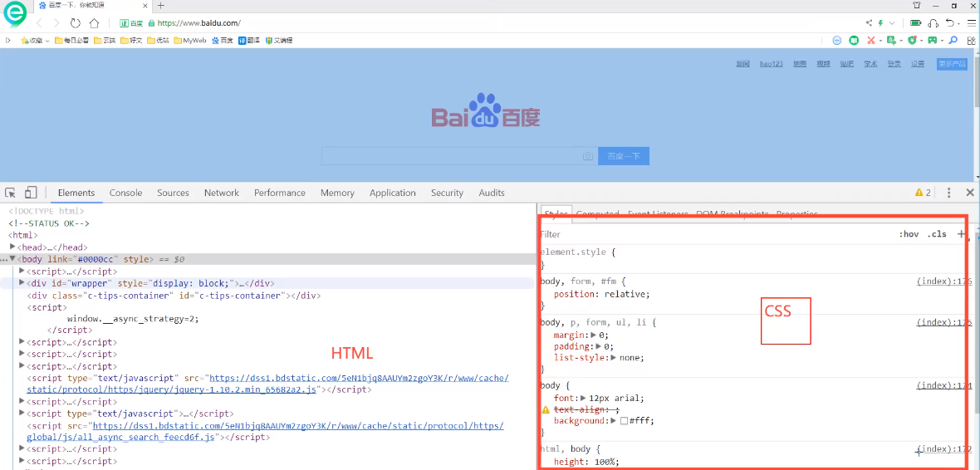Click the add new style rule plus icon
The width and height of the screenshot is (980, 470).
[x=961, y=234]
